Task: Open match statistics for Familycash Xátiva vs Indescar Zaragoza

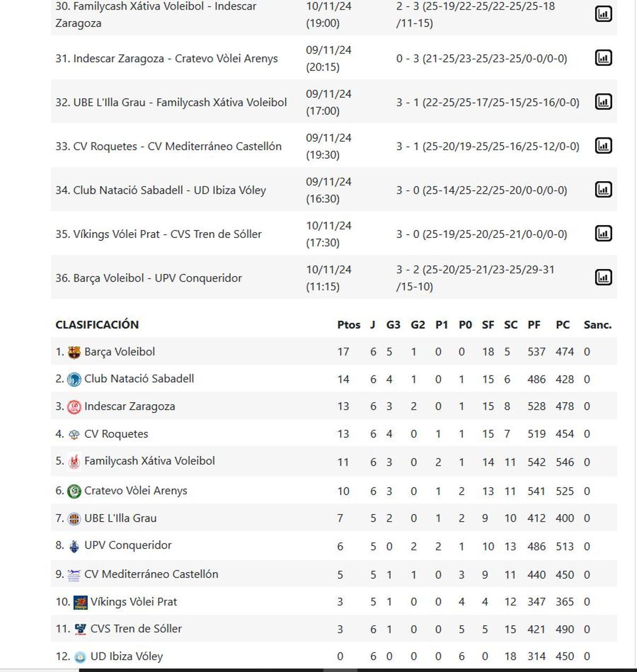Action: tap(604, 14)
